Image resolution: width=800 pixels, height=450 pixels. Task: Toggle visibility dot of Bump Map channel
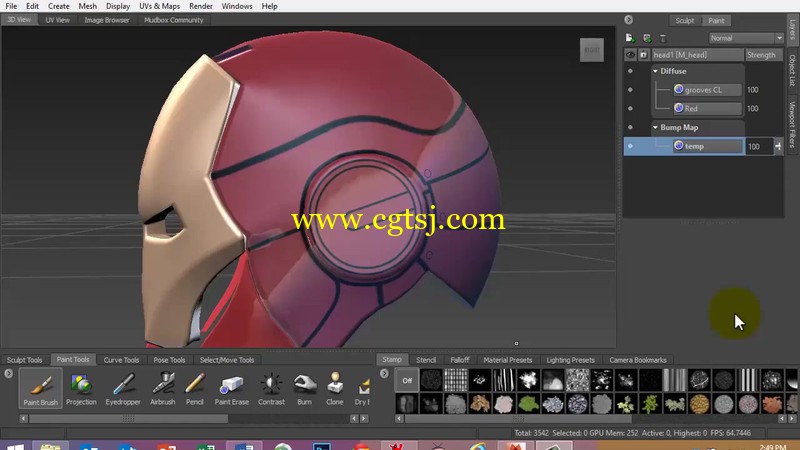(630, 127)
